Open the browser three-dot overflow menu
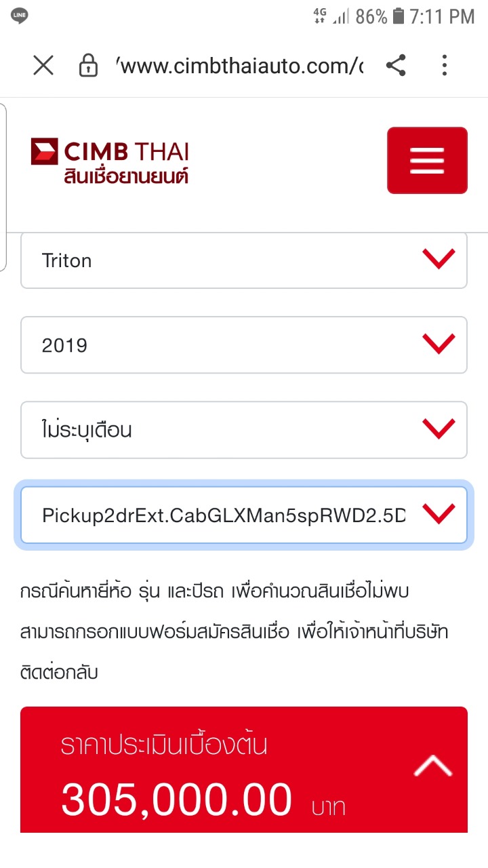Image resolution: width=488 pixels, height=868 pixels. 445,66
